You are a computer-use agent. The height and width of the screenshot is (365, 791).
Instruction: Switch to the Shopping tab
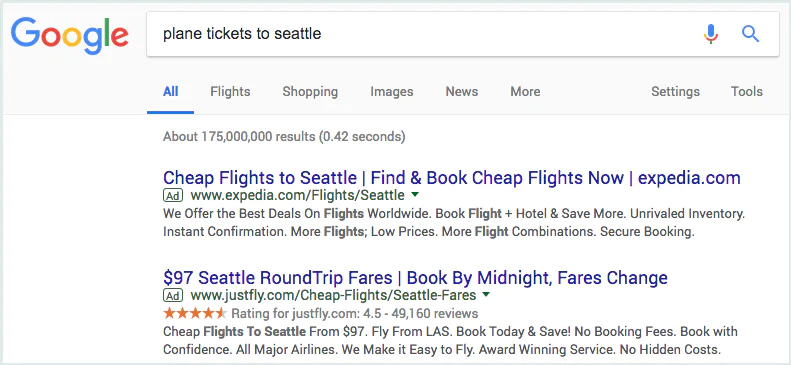pyautogui.click(x=310, y=92)
